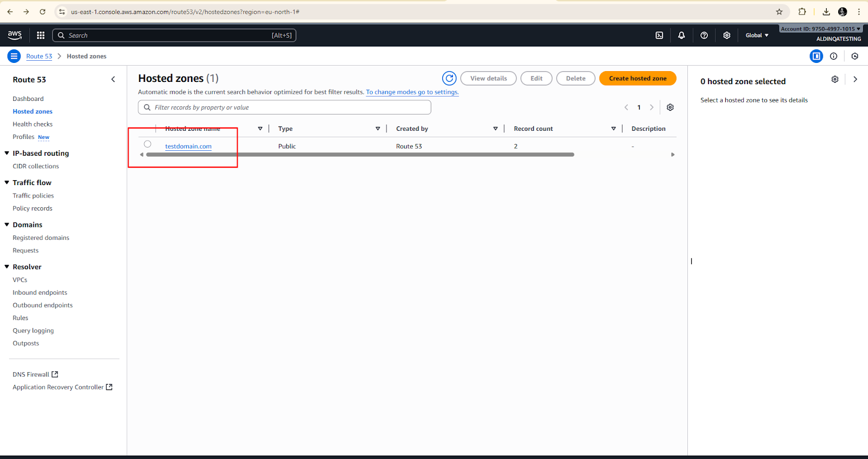Open the testdomain.com hosted zone link

coord(188,146)
